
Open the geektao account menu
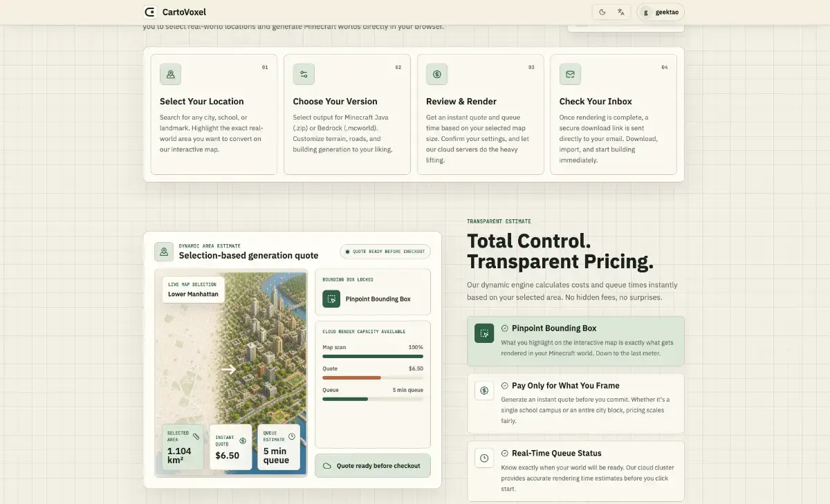click(x=661, y=12)
